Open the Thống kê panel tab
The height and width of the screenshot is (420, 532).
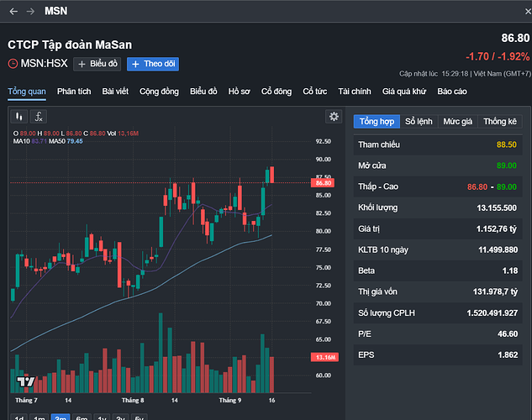click(500, 121)
